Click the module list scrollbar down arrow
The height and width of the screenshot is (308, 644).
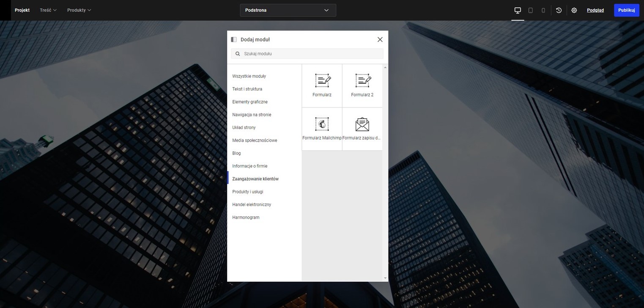click(385, 278)
